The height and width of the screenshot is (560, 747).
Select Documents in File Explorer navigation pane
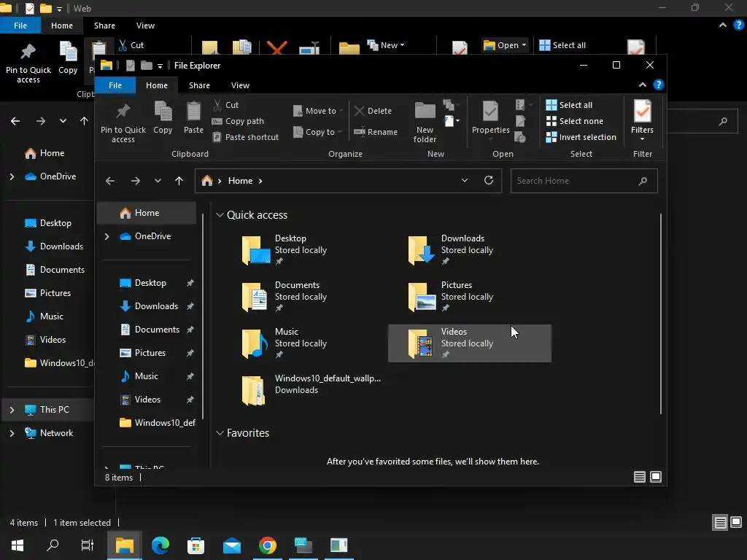coord(146,330)
